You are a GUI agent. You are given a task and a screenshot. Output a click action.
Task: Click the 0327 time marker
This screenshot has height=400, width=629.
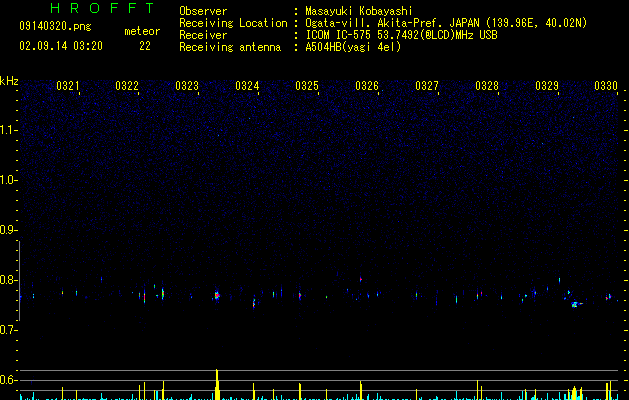tap(427, 86)
